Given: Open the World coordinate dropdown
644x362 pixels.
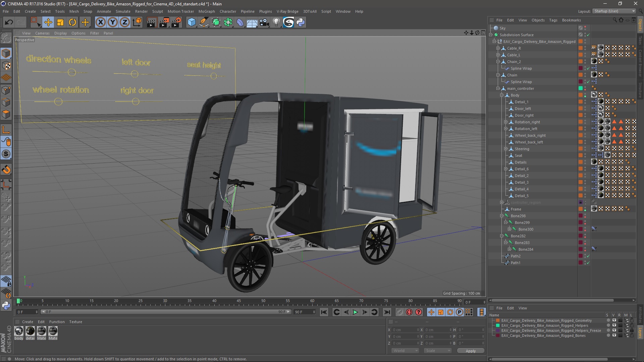Looking at the screenshot, I should [x=405, y=351].
